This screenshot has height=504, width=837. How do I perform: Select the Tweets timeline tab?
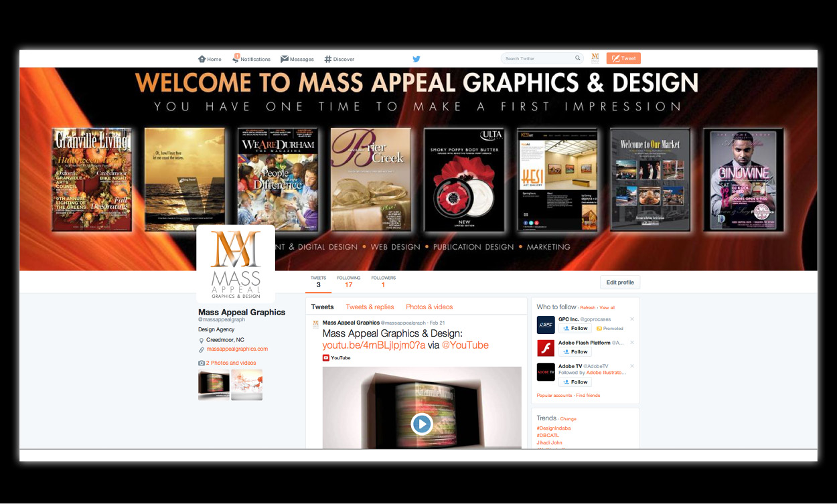322,307
